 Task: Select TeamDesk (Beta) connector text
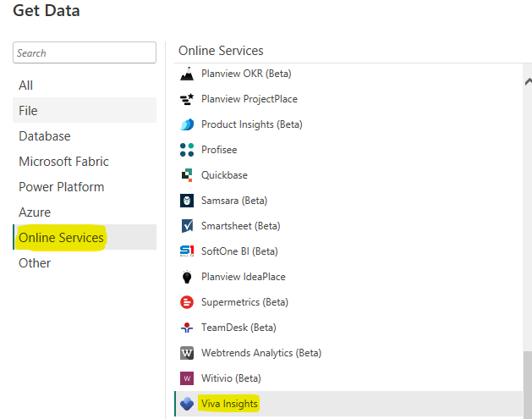[x=239, y=328]
